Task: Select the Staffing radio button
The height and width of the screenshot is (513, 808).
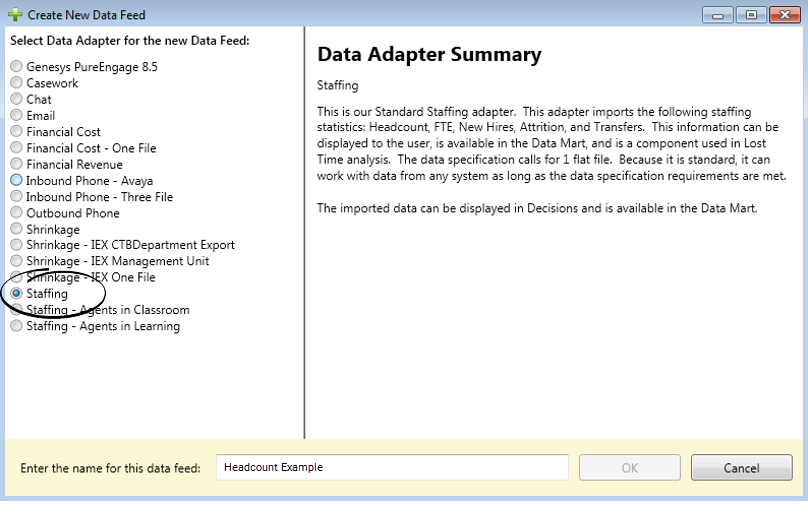Action: [16, 293]
